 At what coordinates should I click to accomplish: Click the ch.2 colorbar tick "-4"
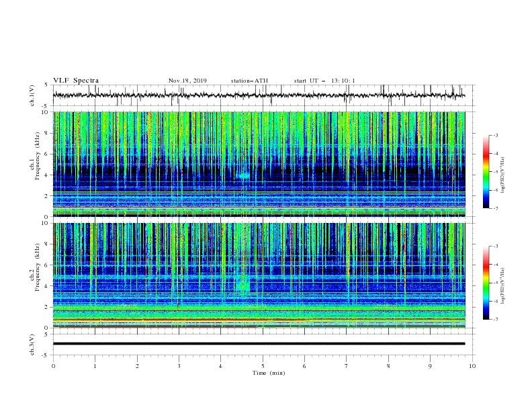pyautogui.click(x=496, y=265)
